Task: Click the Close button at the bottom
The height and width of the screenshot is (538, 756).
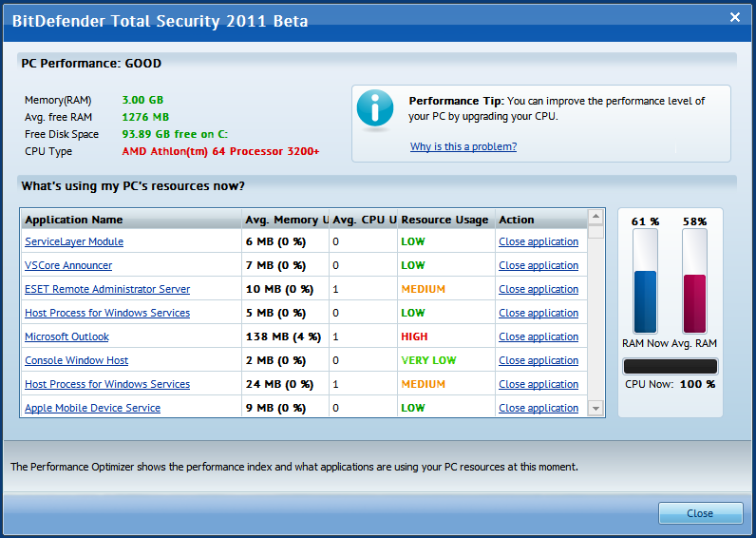Action: 700,513
